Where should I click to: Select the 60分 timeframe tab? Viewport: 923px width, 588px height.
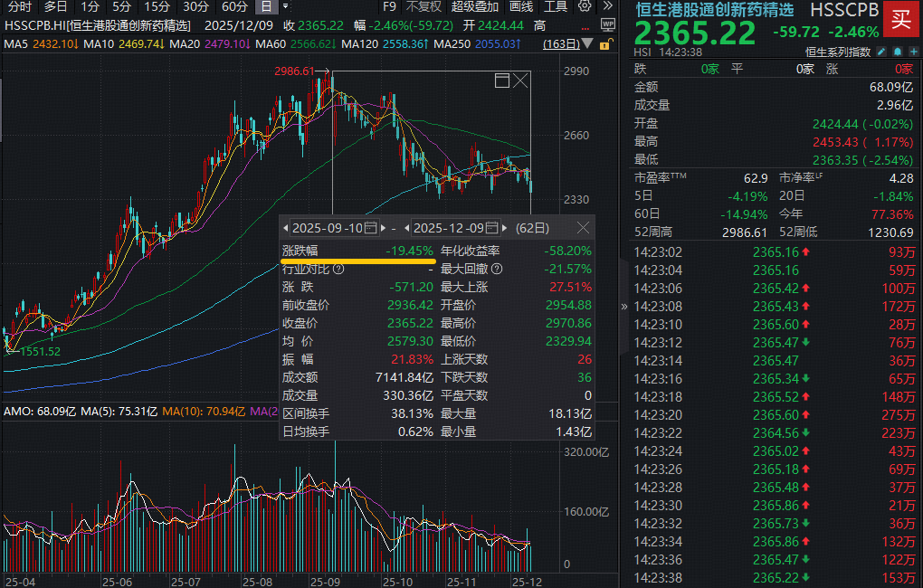[234, 6]
